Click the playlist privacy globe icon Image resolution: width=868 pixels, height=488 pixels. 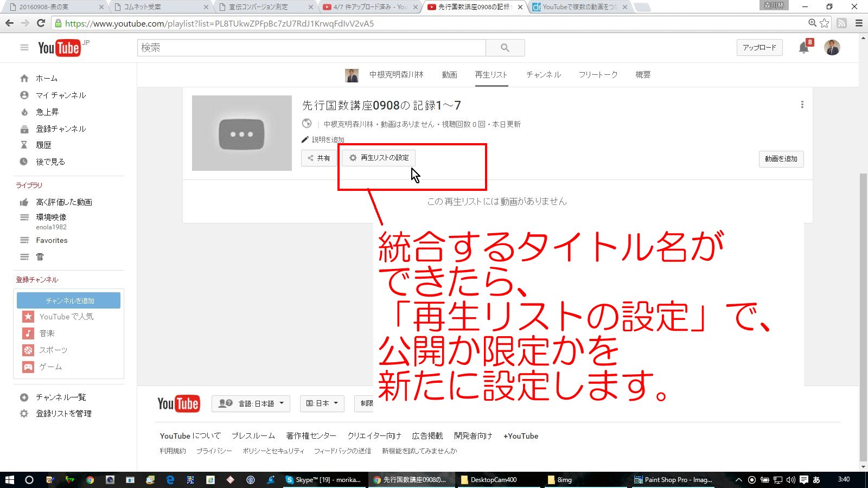pos(307,124)
